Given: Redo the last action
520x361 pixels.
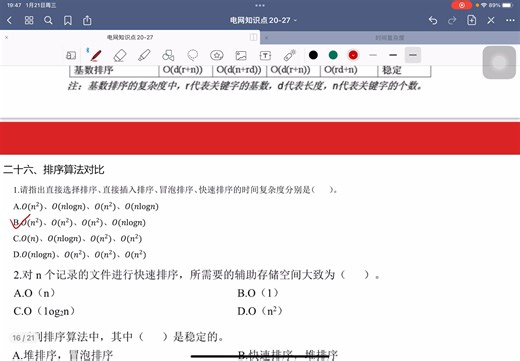Looking at the screenshot, I should (x=452, y=21).
